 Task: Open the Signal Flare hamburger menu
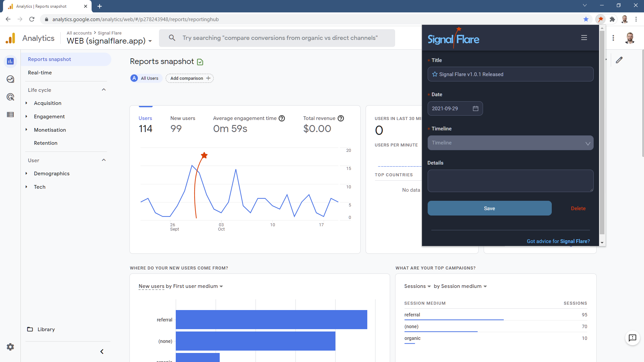[584, 38]
